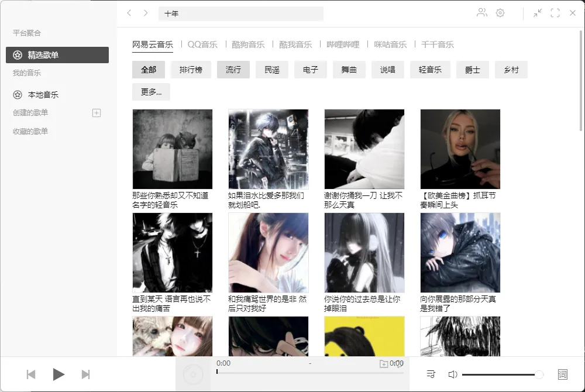Viewport: 585px width, 392px height.
Task: Expand more categories with 更多...
Action: [151, 92]
